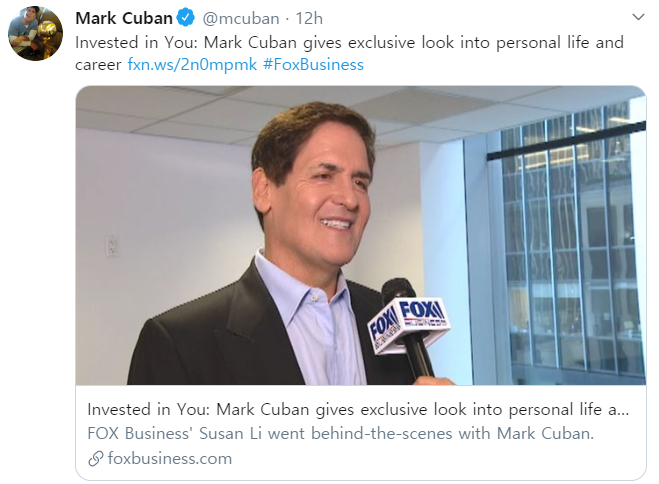The width and height of the screenshot is (659, 484).
Task: Open the #FoxBusiness hashtag
Action: point(314,65)
